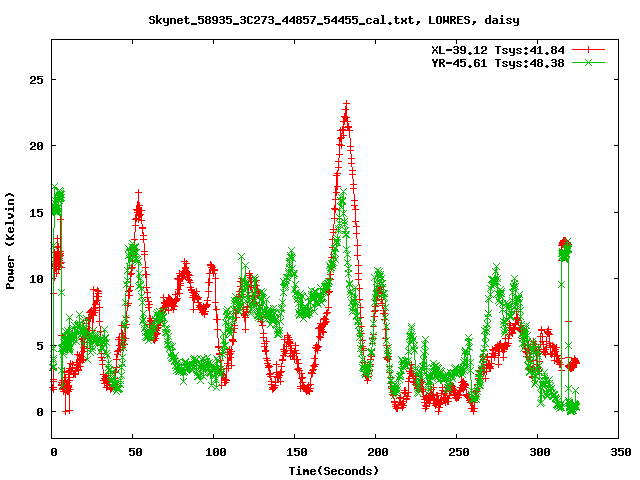Click x-axis tick label 150

(296, 452)
